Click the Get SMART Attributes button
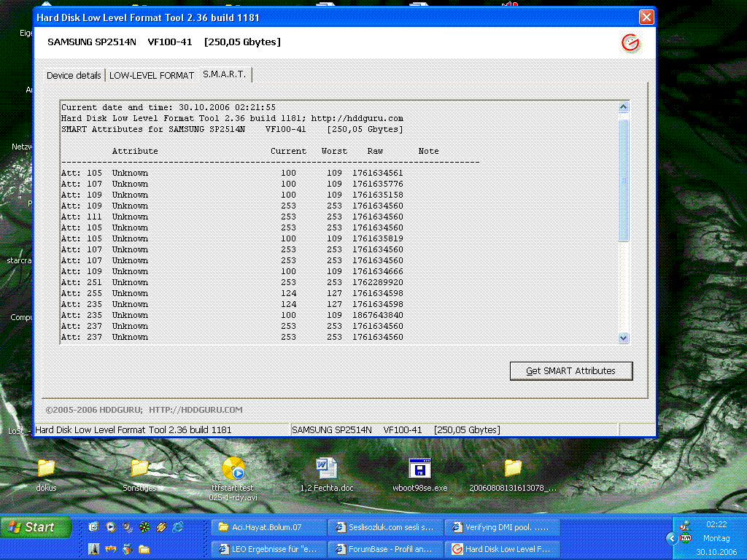 [570, 371]
